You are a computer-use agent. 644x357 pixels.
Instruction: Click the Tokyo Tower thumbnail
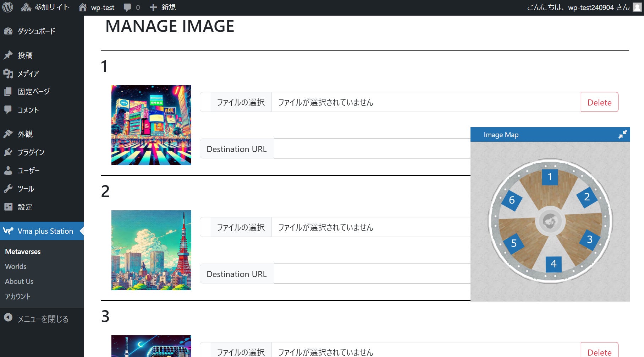[151, 250]
